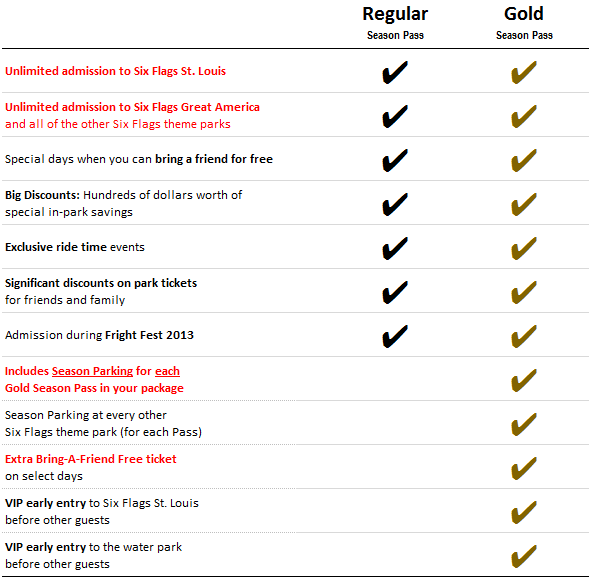Click the black checkmark for Fright Fest 2013

click(395, 336)
